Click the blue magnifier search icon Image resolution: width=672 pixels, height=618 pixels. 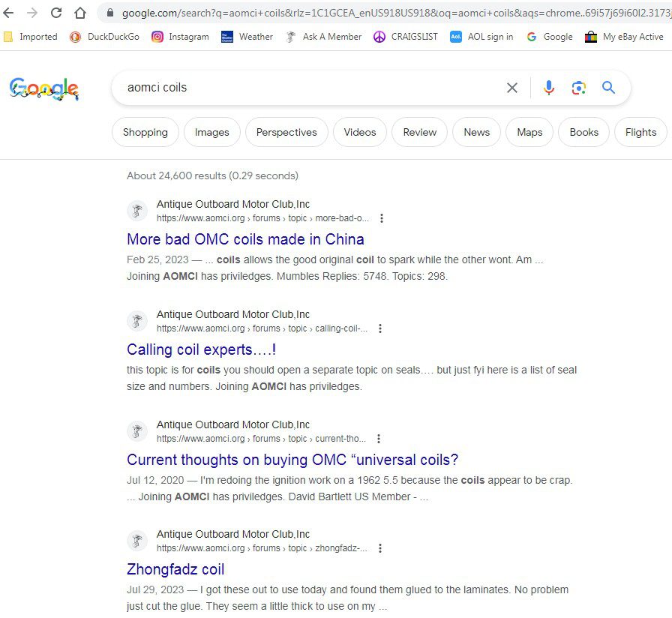coord(608,88)
